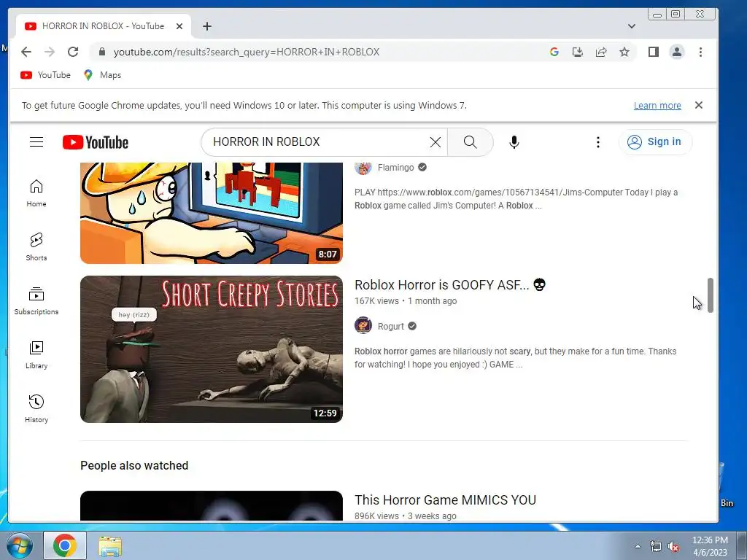This screenshot has width=747, height=560.
Task: Open YouTube settings three-dot menu
Action: 598,142
